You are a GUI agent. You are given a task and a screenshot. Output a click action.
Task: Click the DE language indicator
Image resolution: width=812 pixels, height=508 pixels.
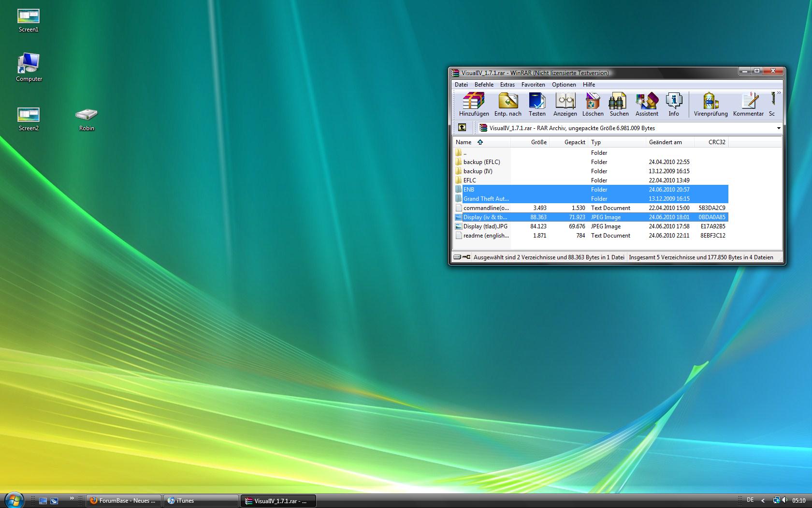[x=750, y=500]
